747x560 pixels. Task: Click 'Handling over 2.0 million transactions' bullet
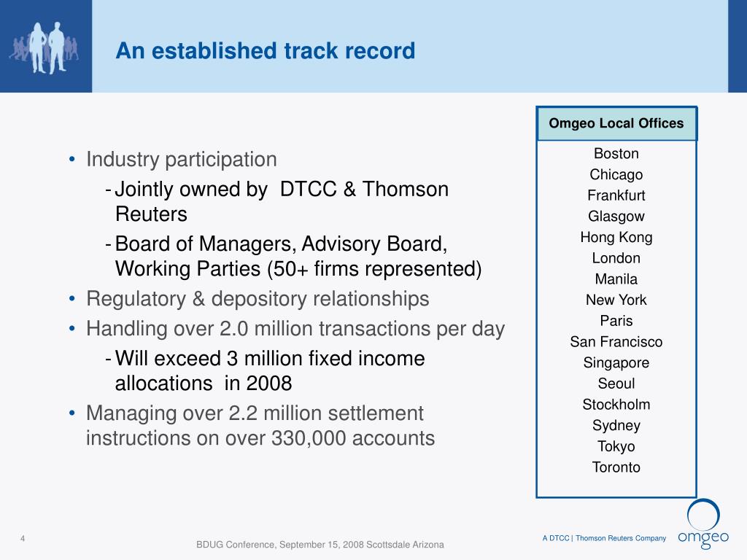click(295, 329)
